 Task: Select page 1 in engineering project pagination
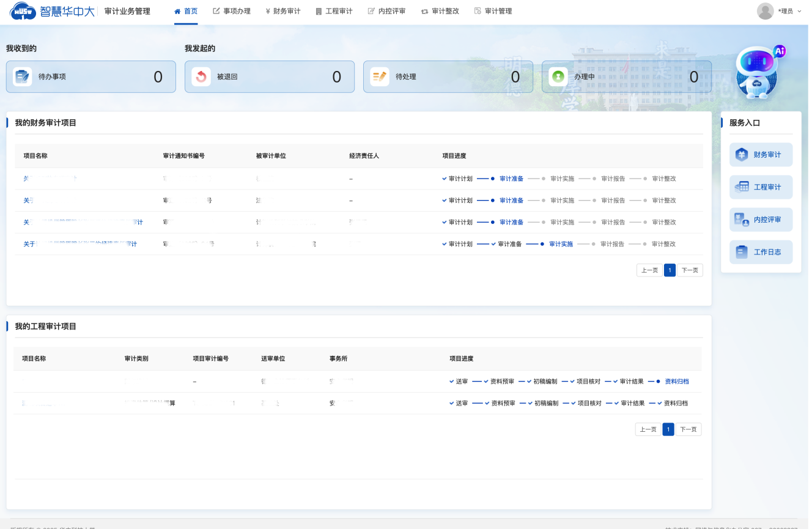click(x=668, y=429)
